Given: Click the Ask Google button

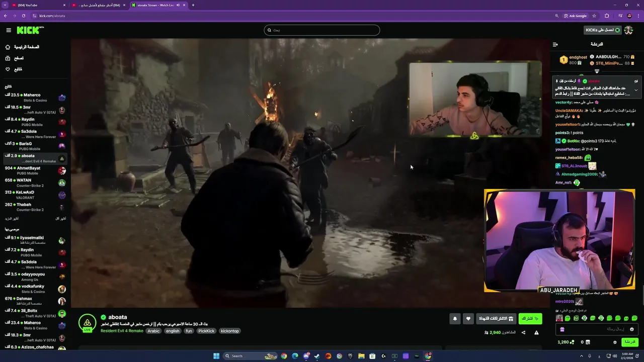Looking at the screenshot, I should pos(576,16).
